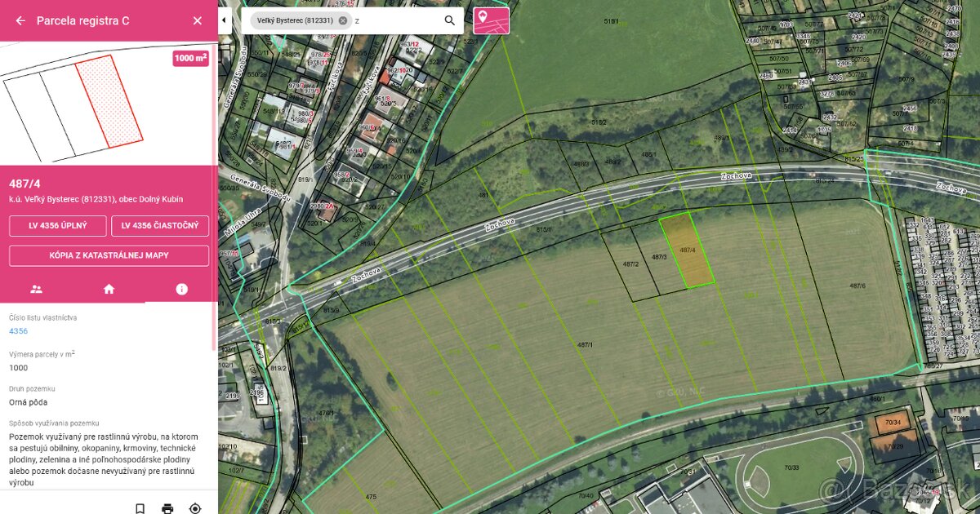Switch to the house buildings tab

pyautogui.click(x=109, y=289)
